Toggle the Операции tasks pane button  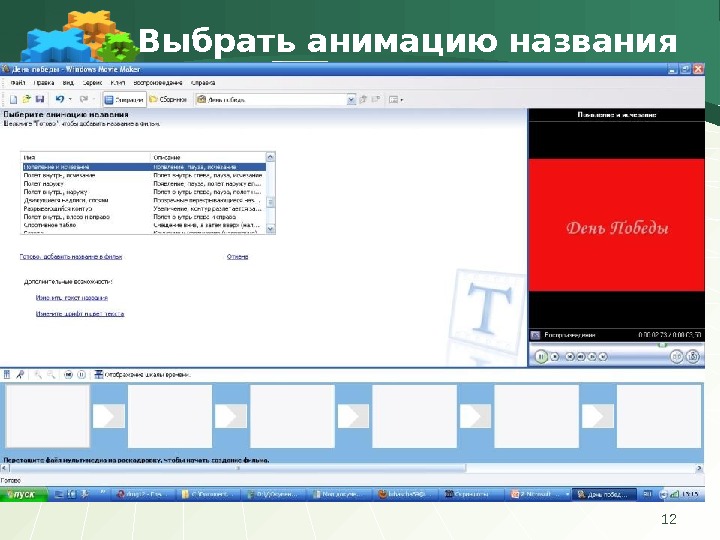click(124, 99)
